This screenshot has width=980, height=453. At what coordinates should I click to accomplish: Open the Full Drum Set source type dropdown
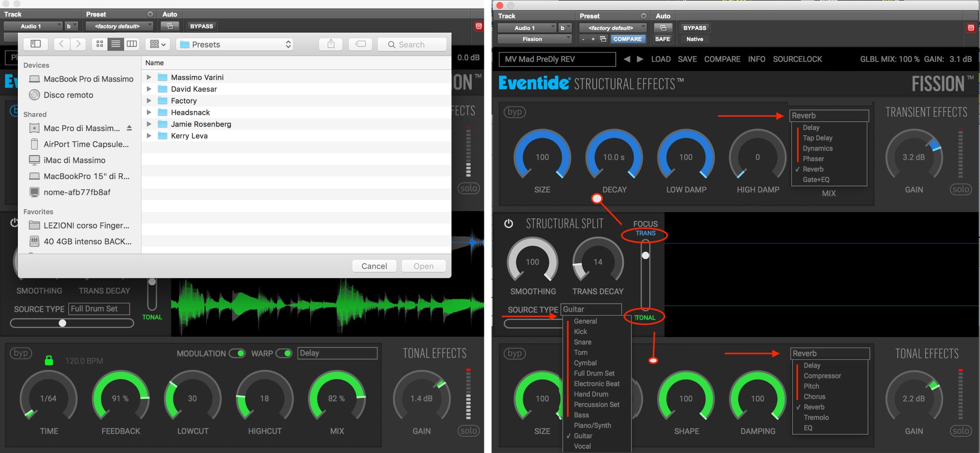(x=99, y=309)
